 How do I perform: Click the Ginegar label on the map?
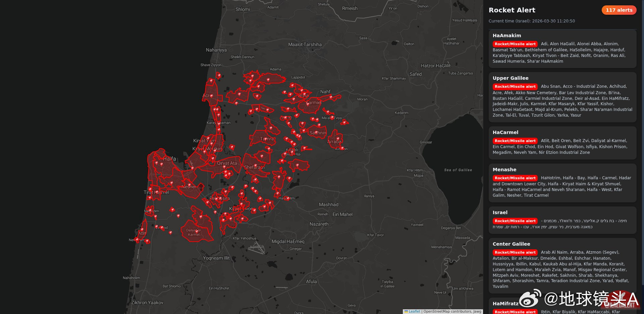[x=296, y=249]
